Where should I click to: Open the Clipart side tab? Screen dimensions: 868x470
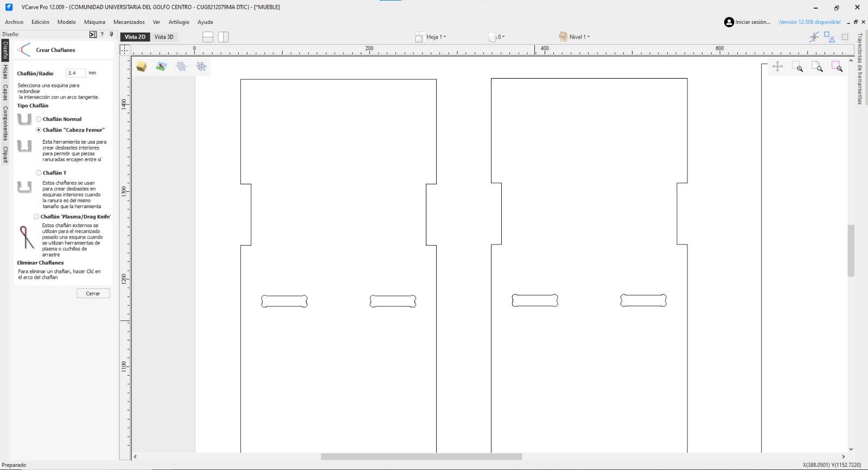[x=5, y=154]
